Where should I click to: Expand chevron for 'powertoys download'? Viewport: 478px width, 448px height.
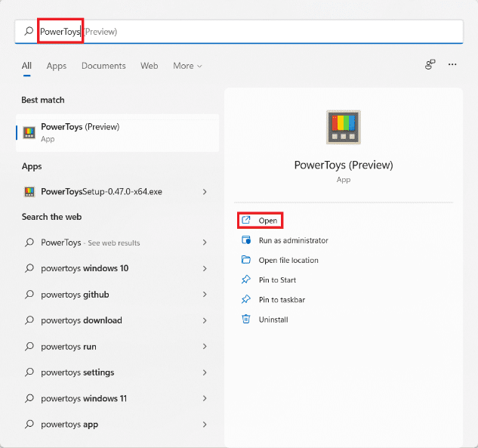coord(205,320)
